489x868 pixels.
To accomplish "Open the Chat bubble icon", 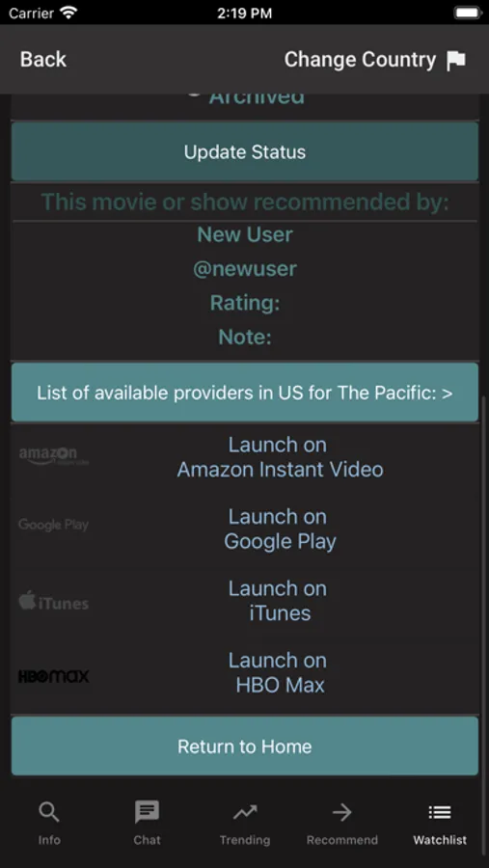I will click(147, 812).
